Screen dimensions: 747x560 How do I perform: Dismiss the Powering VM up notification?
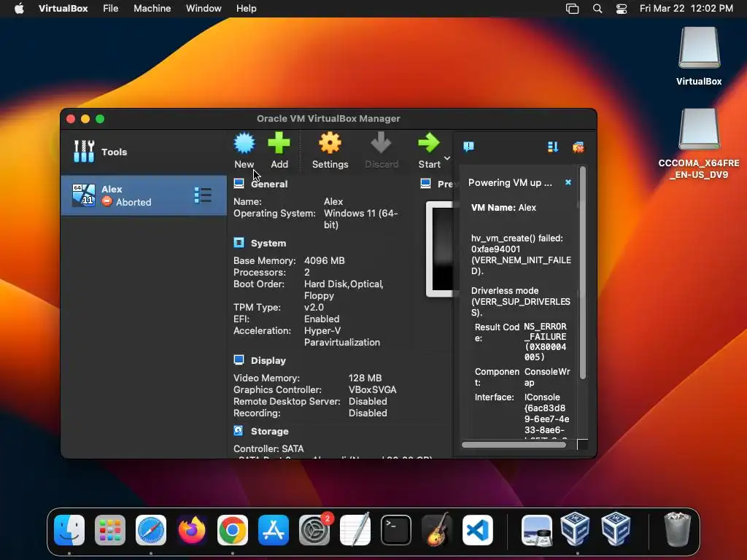click(568, 182)
